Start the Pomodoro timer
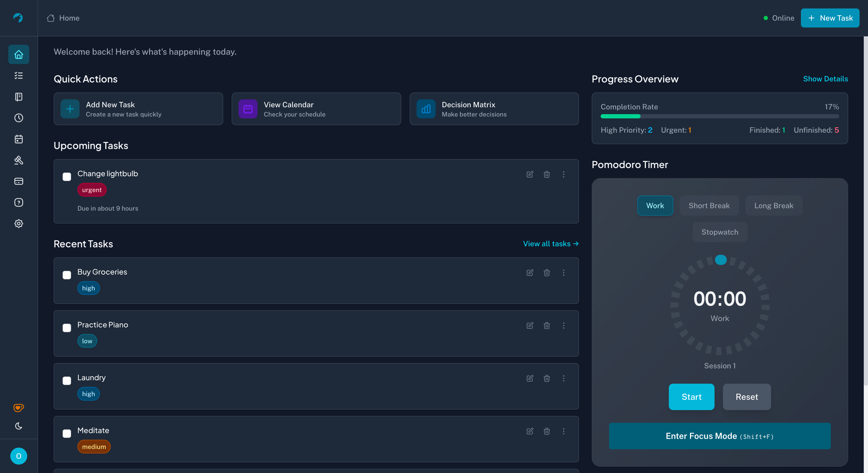Image resolution: width=868 pixels, height=473 pixels. (692, 397)
